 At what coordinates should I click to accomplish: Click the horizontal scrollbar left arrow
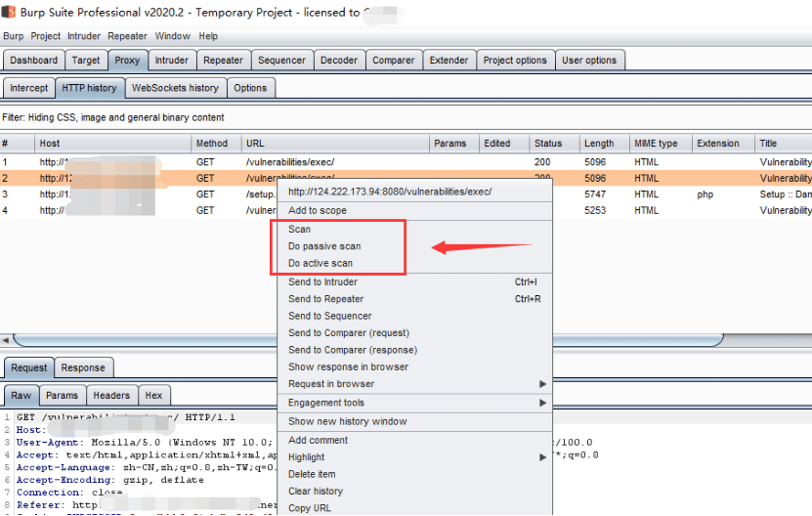pyautogui.click(x=6, y=340)
